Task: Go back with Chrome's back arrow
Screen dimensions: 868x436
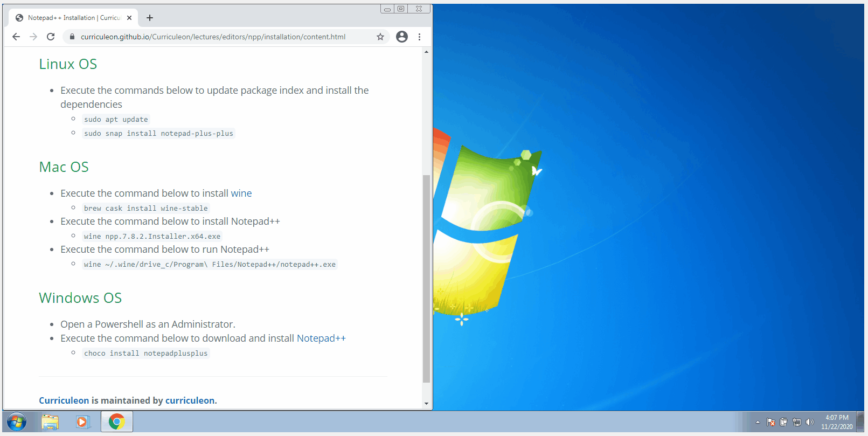Action: 16,37
